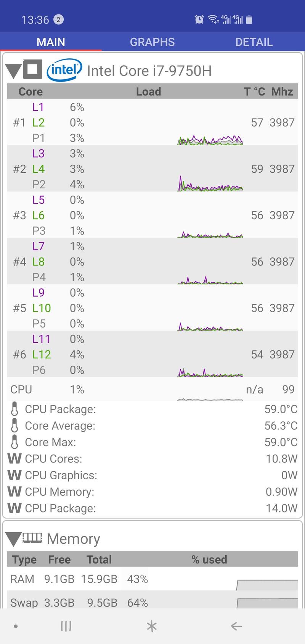305x644 pixels.
Task: Tap the asterisk home button
Action: coord(152,626)
